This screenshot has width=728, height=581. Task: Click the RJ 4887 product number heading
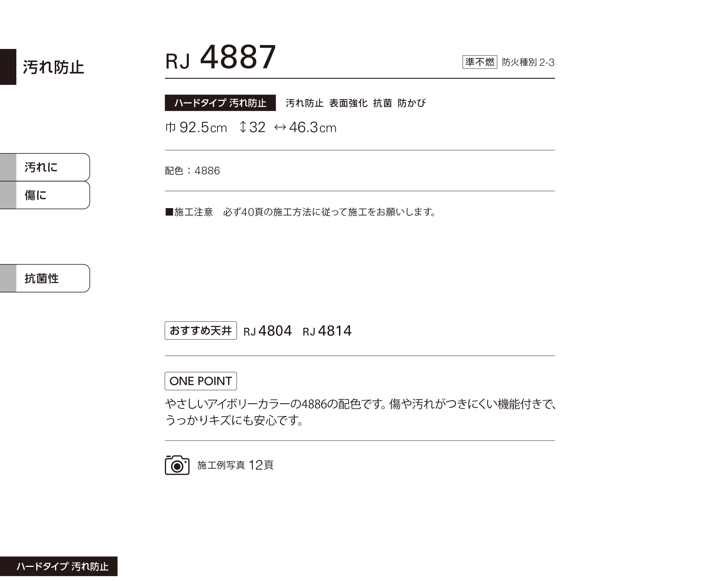(220, 58)
